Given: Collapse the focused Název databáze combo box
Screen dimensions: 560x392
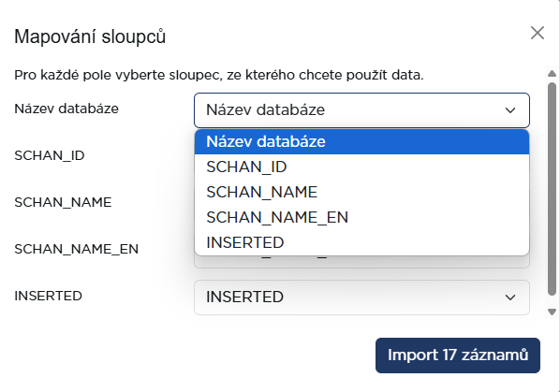Looking at the screenshot, I should coord(361,110).
